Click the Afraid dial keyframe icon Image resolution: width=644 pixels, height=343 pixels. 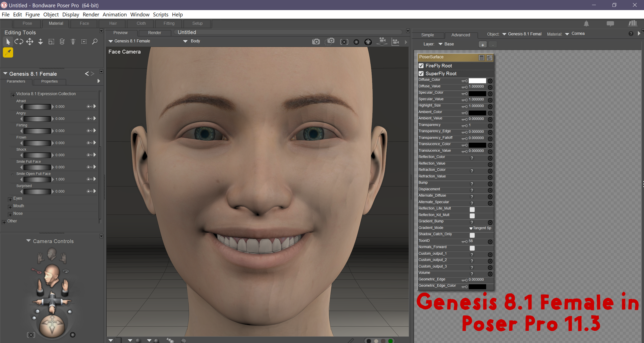[90, 107]
